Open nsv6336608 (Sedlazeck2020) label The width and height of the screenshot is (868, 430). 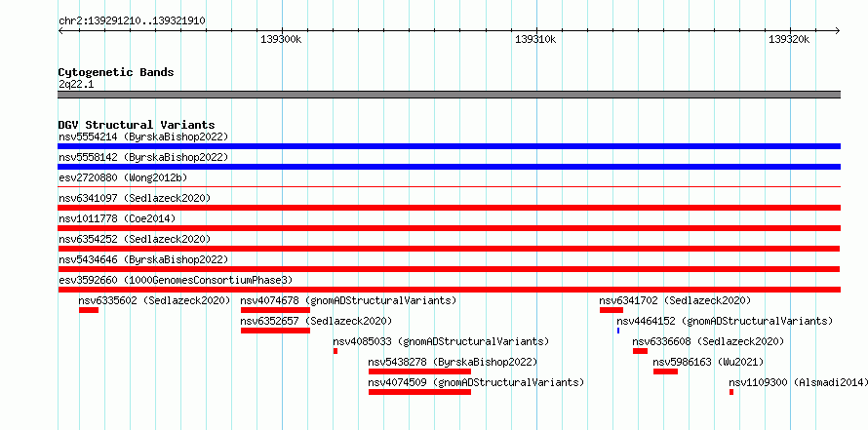pos(708,341)
